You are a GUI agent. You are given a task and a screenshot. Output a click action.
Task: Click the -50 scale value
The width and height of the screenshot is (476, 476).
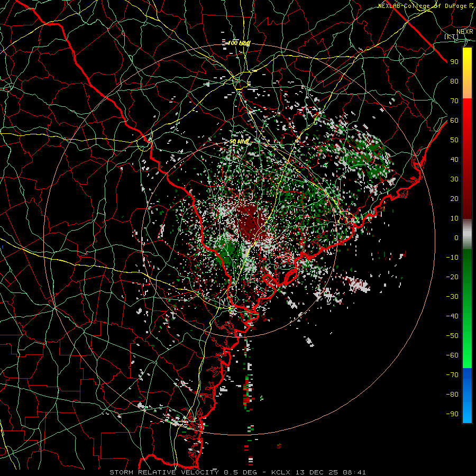coord(452,336)
